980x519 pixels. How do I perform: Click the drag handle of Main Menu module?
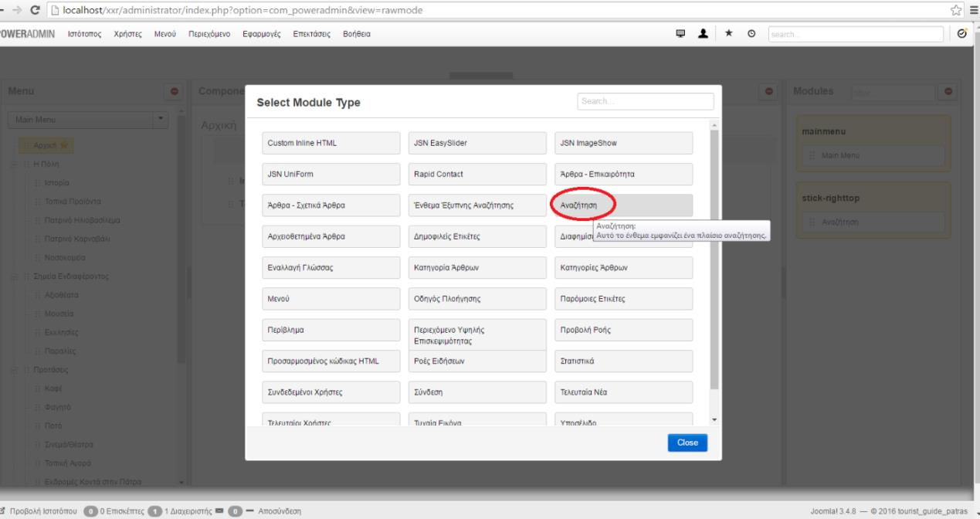point(812,156)
